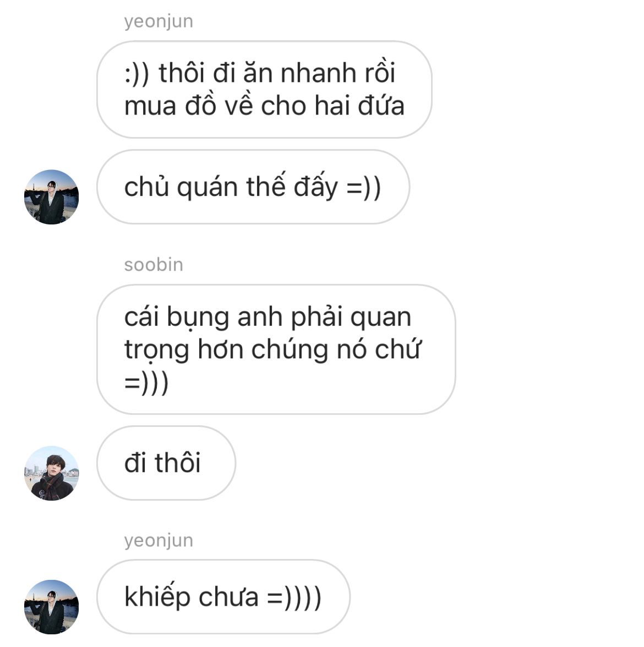Tap yeonjun's avatar beside "khiếp chưa" message

[51, 607]
